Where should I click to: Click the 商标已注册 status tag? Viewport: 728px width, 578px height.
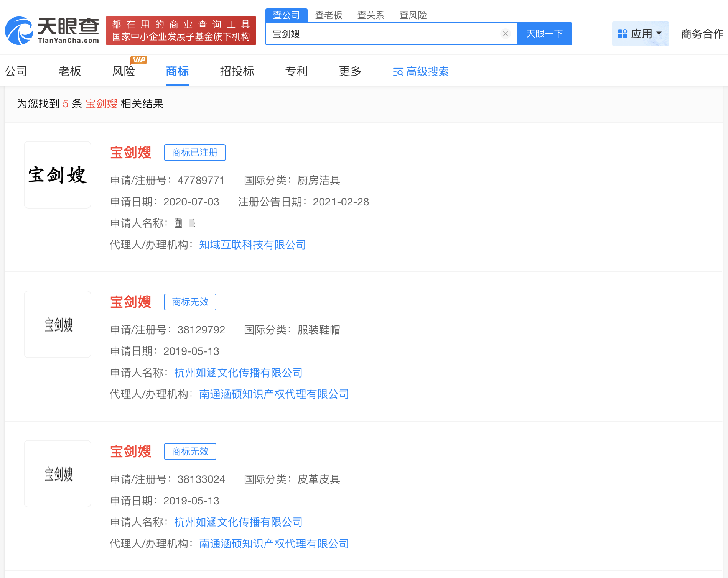click(195, 153)
